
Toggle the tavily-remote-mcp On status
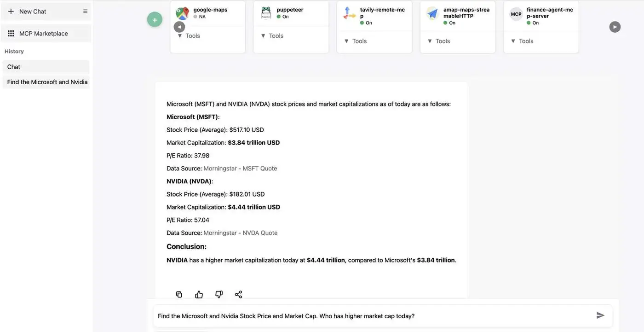(366, 23)
